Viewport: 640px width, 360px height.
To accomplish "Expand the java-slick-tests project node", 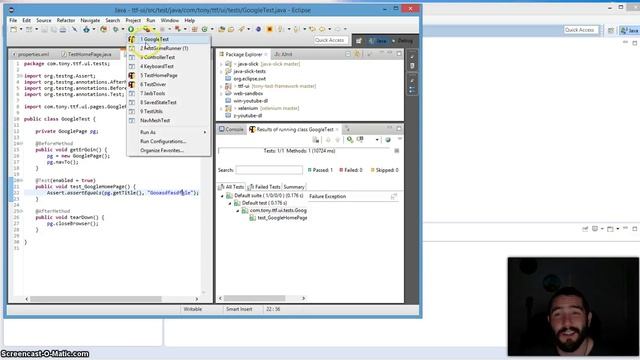I will (222, 72).
